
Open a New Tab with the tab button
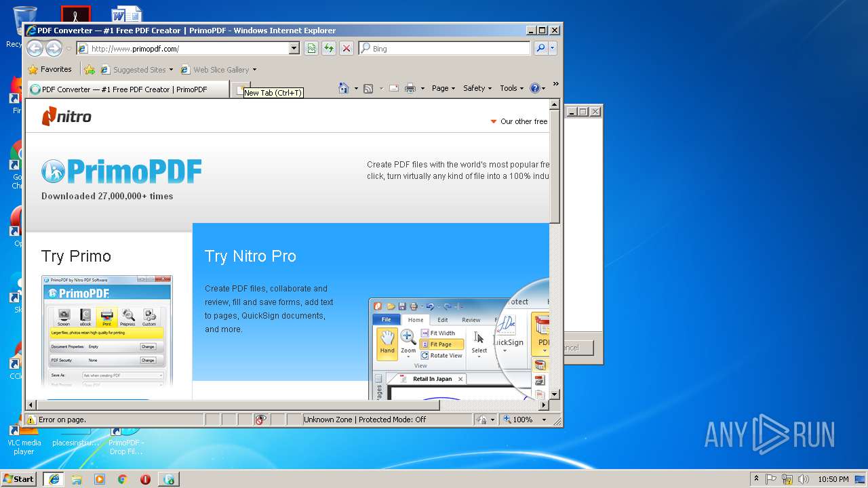[x=239, y=89]
